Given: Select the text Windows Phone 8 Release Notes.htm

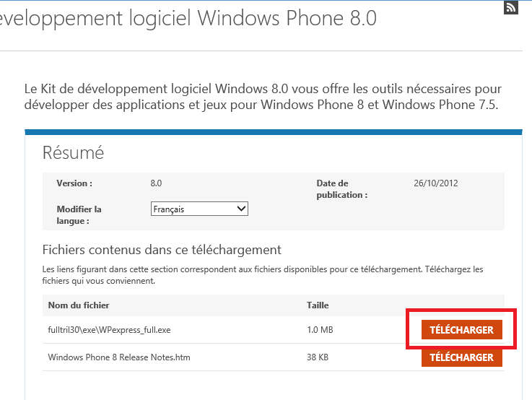Looking at the screenshot, I should coord(119,357).
